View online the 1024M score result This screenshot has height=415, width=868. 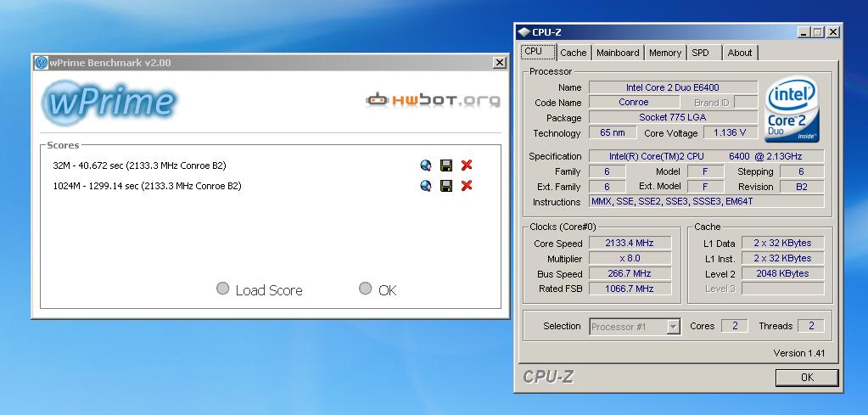click(x=425, y=185)
